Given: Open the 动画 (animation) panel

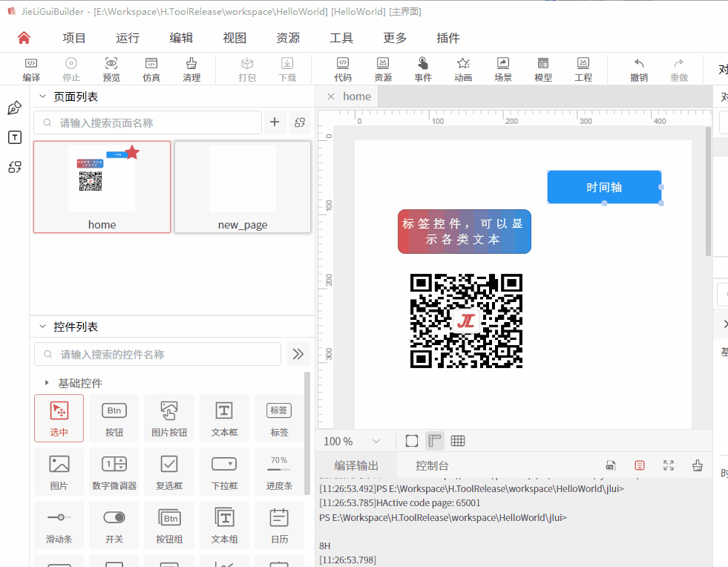Looking at the screenshot, I should click(463, 69).
